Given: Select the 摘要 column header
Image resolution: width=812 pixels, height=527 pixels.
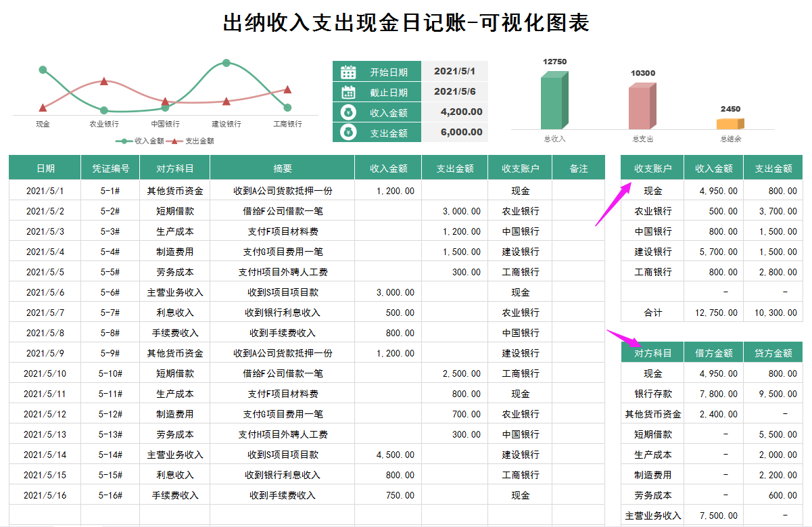Looking at the screenshot, I should (282, 167).
